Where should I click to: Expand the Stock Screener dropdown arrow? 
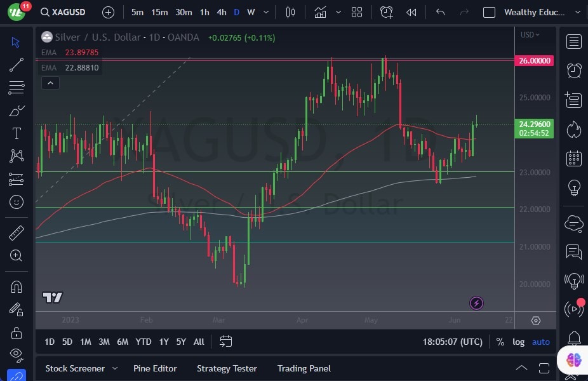coord(115,369)
